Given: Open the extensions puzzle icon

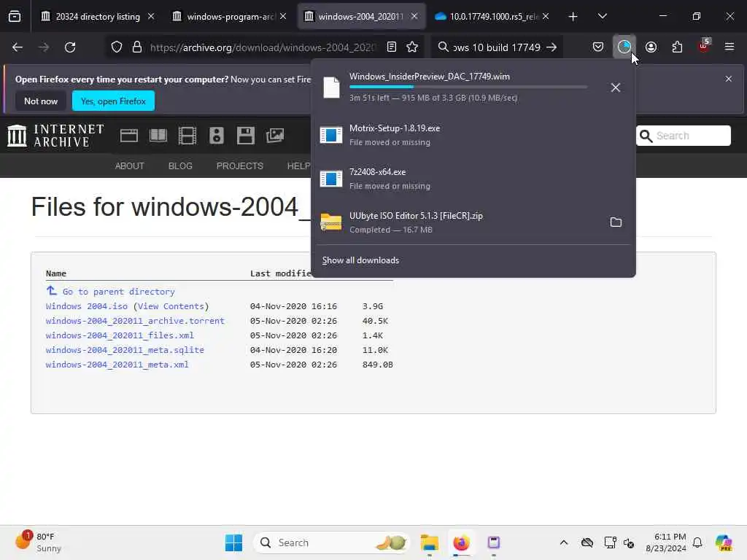Looking at the screenshot, I should pos(677,47).
